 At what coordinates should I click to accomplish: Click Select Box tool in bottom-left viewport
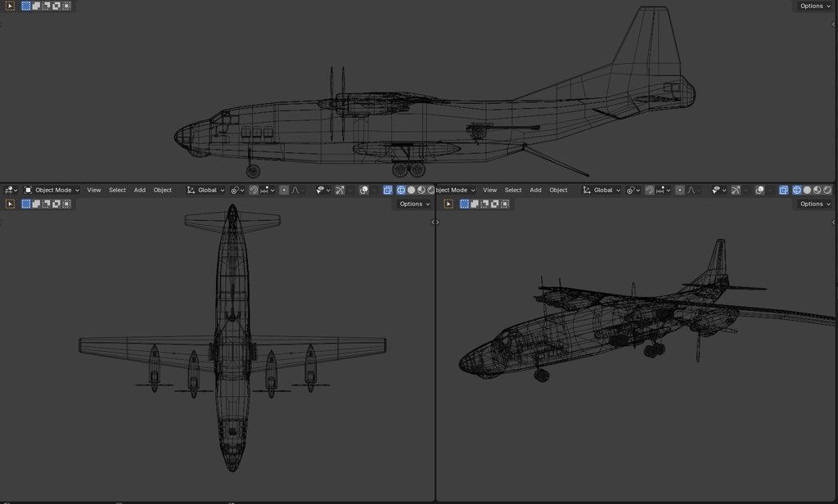click(x=10, y=204)
